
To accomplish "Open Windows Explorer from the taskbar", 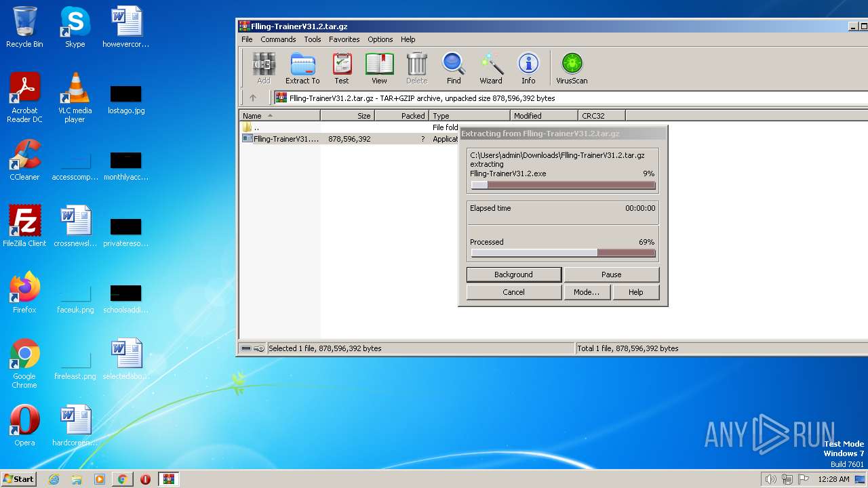I will pyautogui.click(x=77, y=479).
